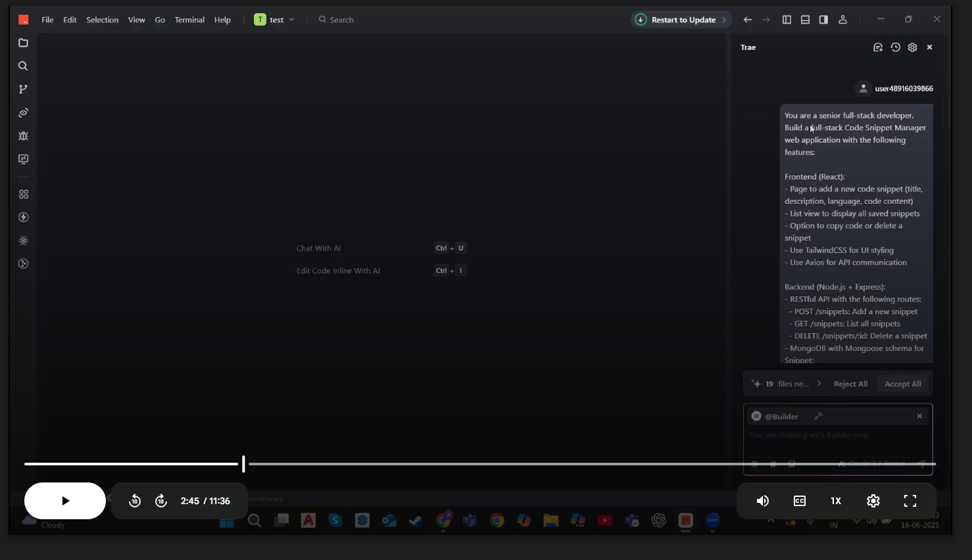Skip forward 10 seconds in video
This screenshot has width=972, height=560.
161,501
